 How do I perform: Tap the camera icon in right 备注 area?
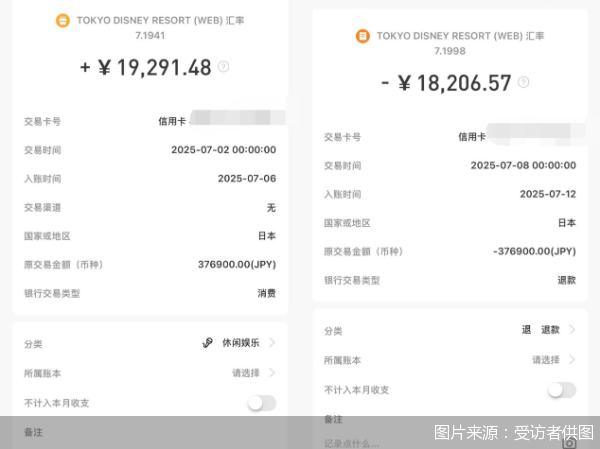569,443
